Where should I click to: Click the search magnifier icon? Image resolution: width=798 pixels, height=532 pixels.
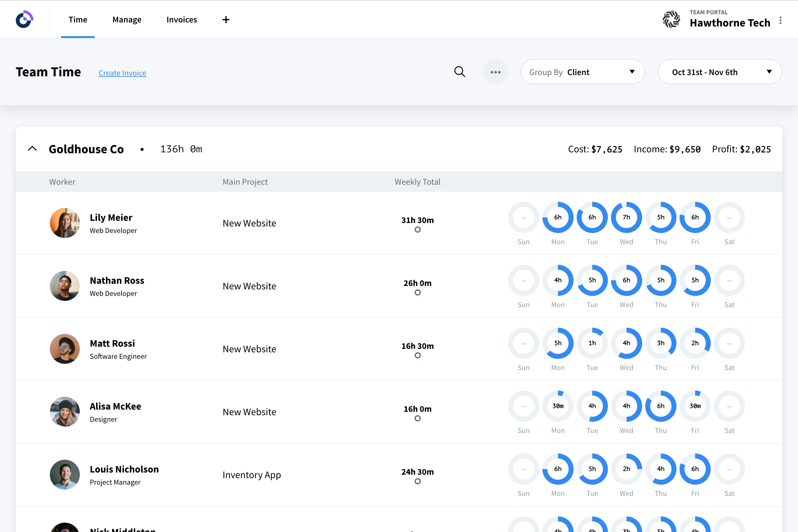[459, 72]
